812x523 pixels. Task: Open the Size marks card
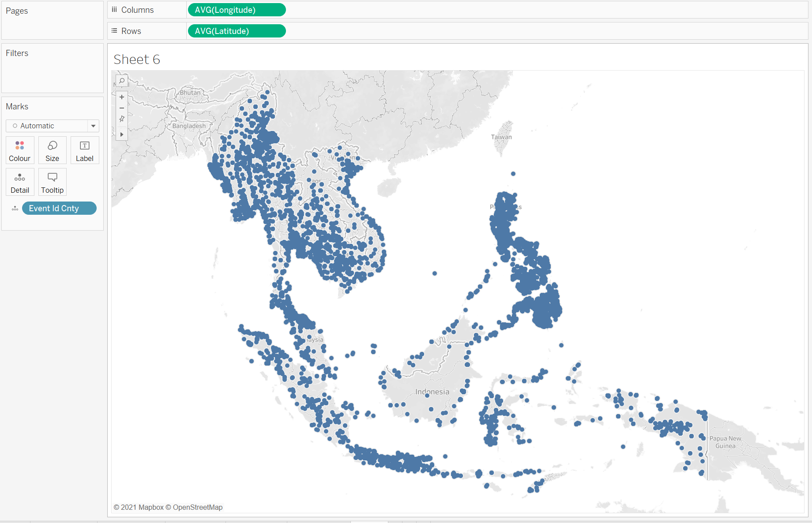tap(52, 150)
